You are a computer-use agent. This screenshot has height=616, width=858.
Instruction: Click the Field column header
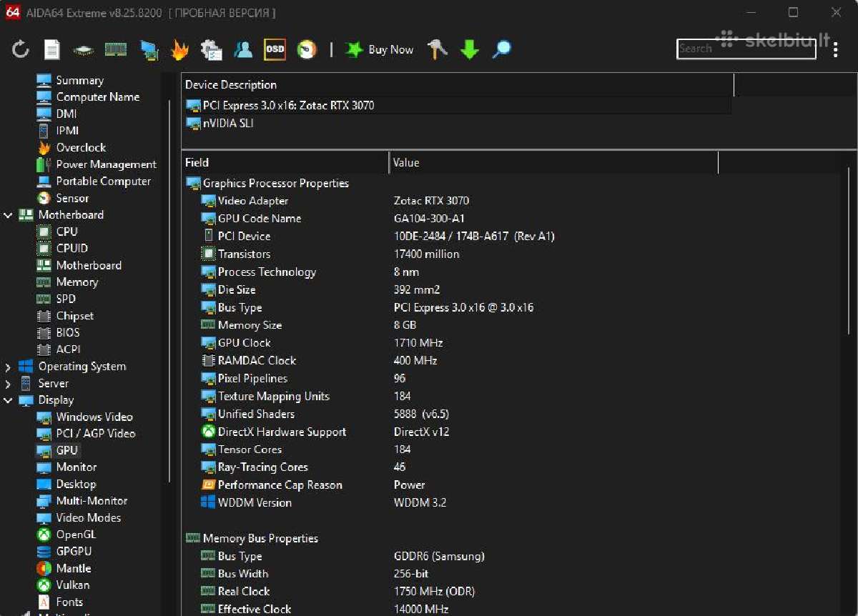(x=285, y=163)
